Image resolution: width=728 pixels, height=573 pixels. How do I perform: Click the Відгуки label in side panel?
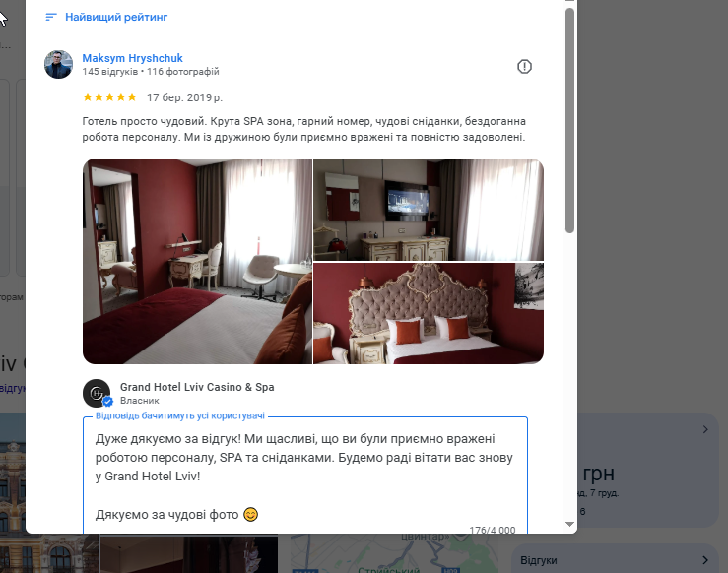539,560
